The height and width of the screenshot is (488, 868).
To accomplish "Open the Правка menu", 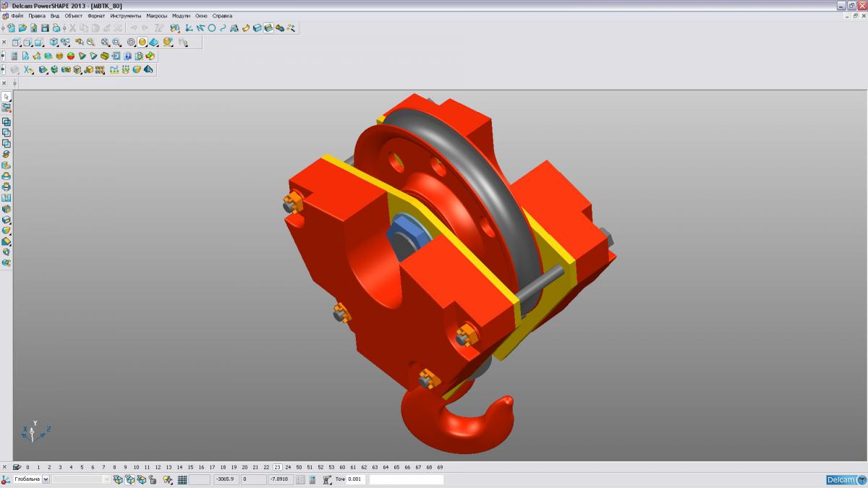I will click(37, 15).
